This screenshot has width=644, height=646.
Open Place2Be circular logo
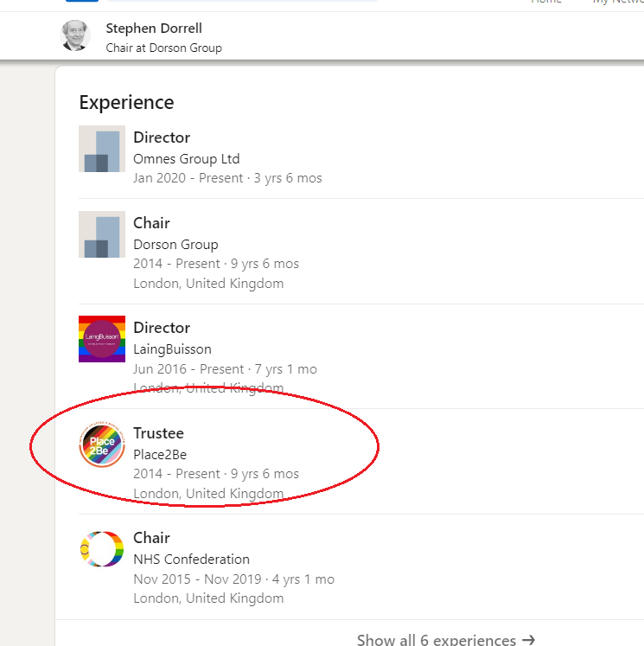tap(102, 445)
